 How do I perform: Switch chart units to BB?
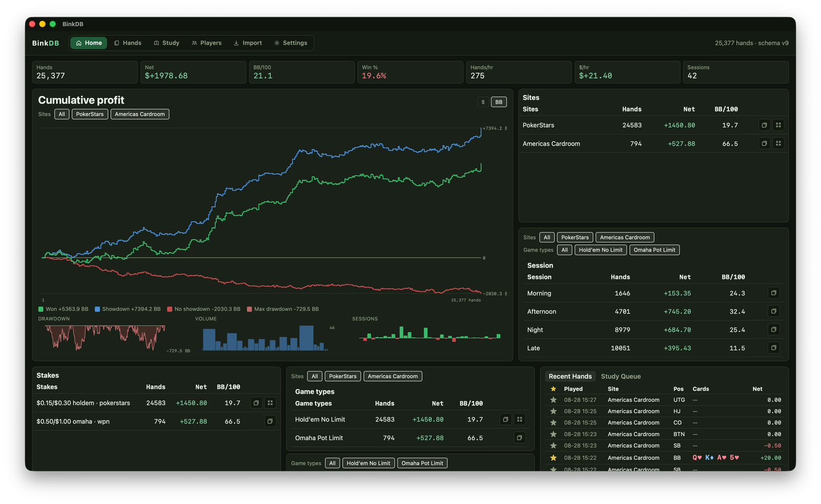[x=499, y=102]
